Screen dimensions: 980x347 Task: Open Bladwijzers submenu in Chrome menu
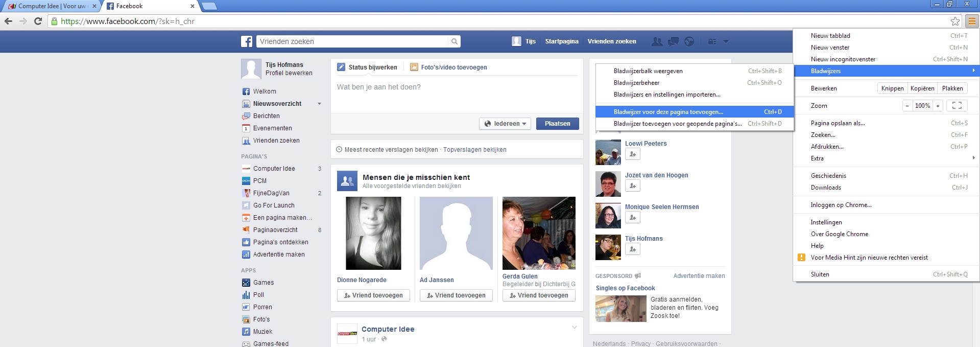pos(886,71)
